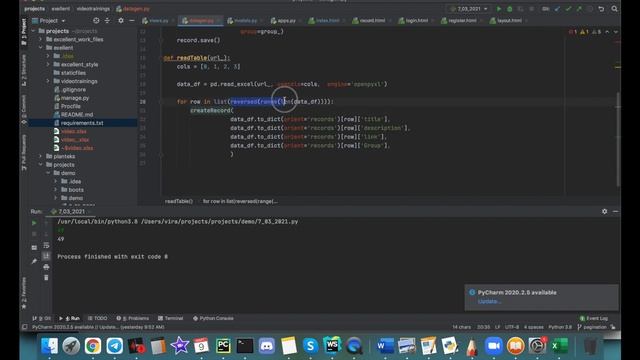Image resolution: width=640 pixels, height=360 pixels.
Task: Open the Python Console tool window
Action: [x=213, y=318]
